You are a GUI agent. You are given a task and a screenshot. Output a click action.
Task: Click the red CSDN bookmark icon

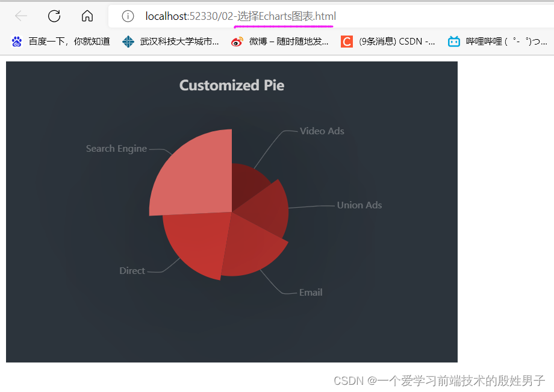347,42
